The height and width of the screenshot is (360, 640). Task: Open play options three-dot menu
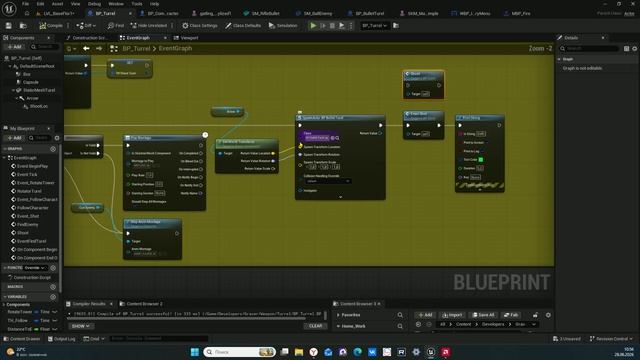[351, 25]
